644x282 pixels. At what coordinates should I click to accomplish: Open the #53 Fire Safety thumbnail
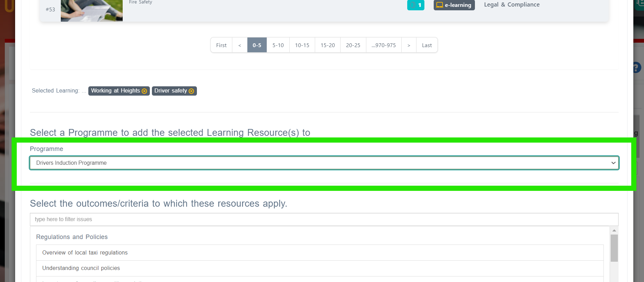point(92,10)
